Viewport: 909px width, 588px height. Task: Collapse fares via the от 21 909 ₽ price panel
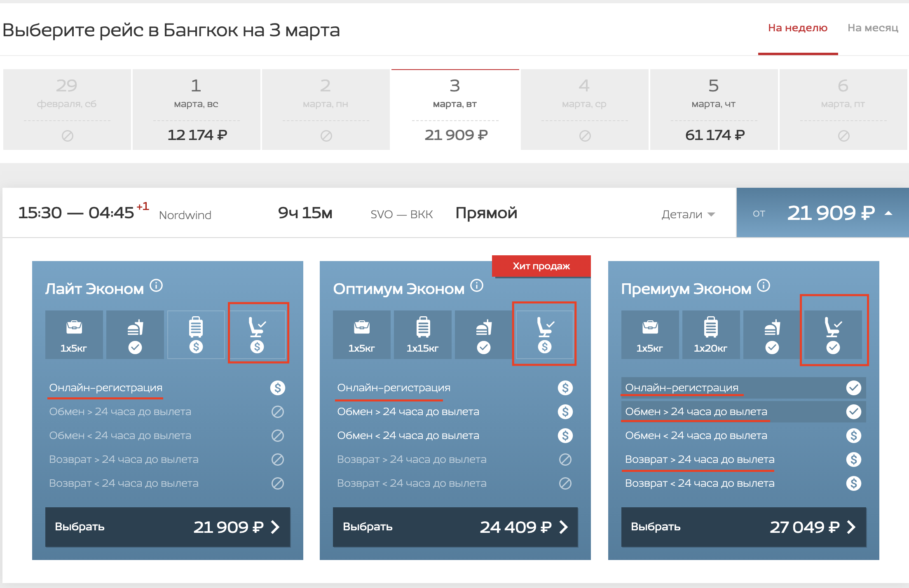coord(822,212)
